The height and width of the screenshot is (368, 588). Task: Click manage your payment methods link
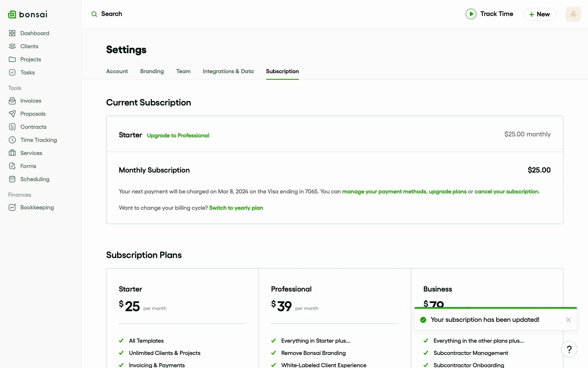pos(384,191)
